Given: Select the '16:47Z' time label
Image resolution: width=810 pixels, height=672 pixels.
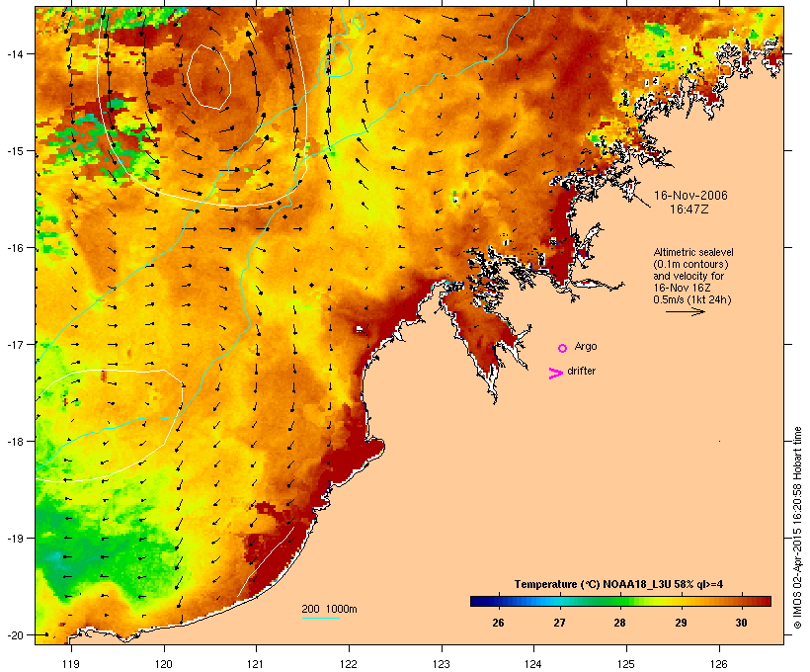Looking at the screenshot, I should tap(689, 210).
